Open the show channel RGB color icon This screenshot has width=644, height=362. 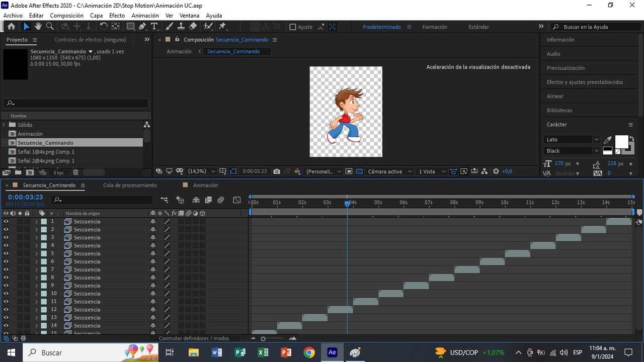(x=297, y=171)
